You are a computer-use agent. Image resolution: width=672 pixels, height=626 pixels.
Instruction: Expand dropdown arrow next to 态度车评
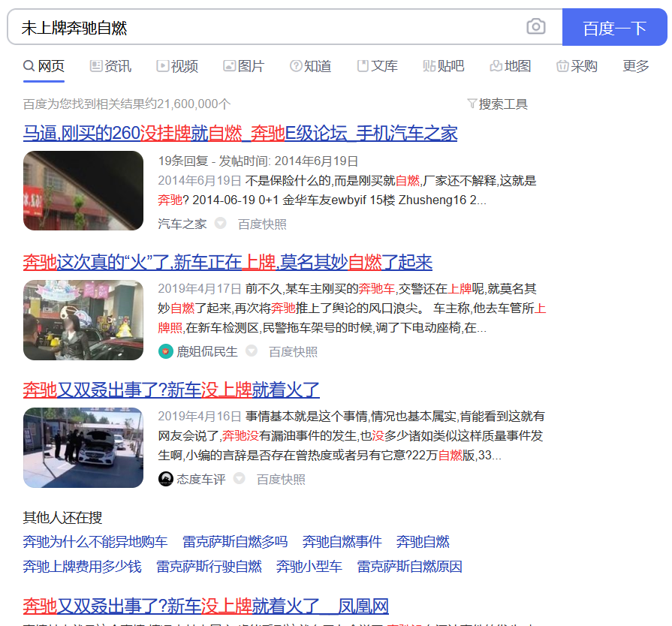pyautogui.click(x=240, y=478)
